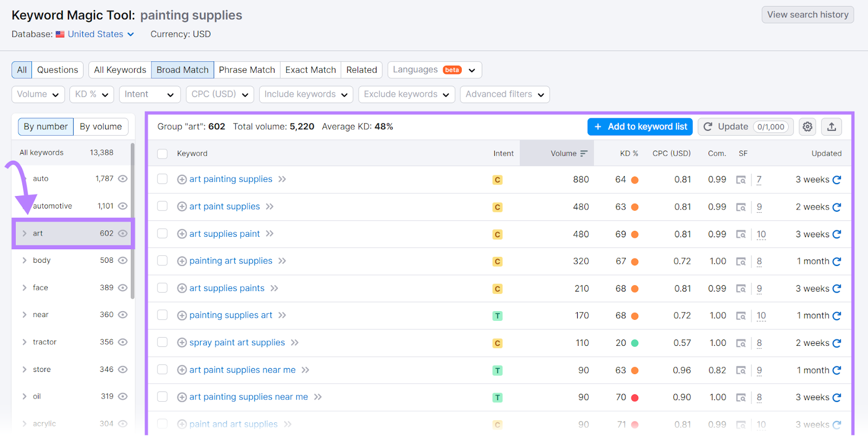
Task: Click the table settings gear icon
Action: pos(807,127)
